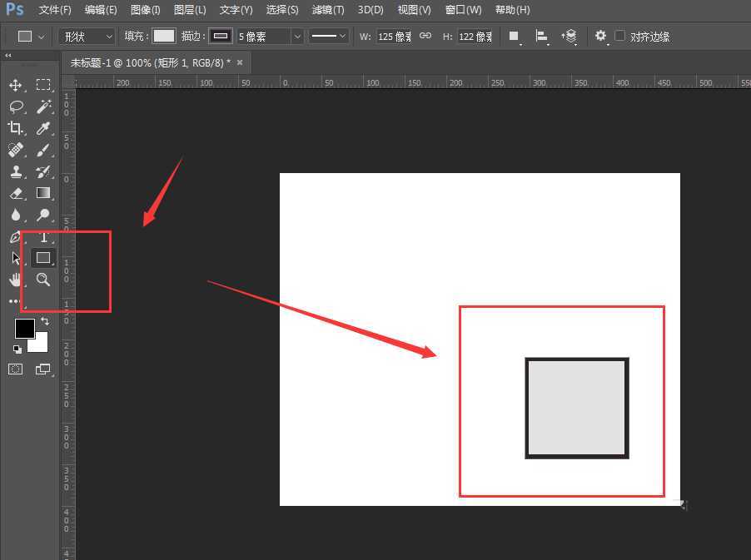Expand the stroke width 5 像素 dropdown
751x560 pixels.
coord(297,37)
